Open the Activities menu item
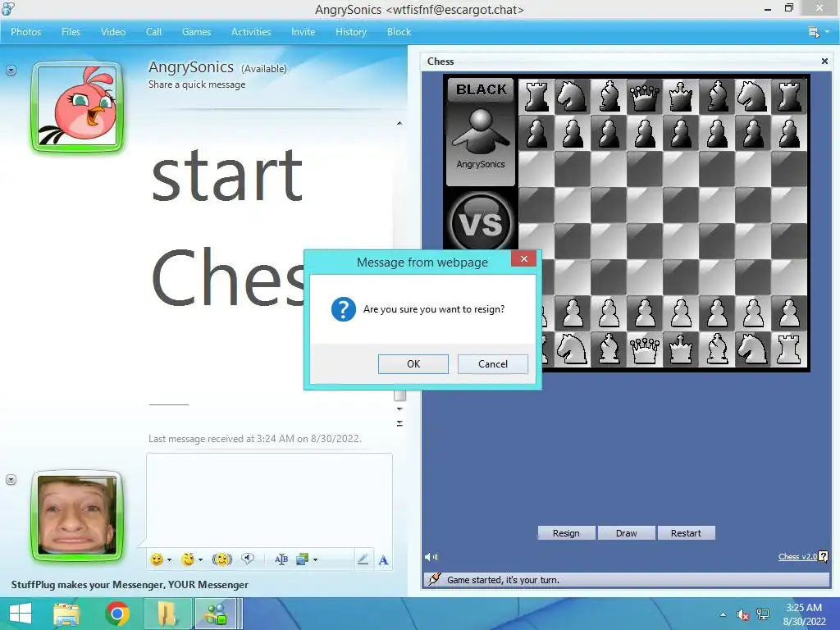Image resolution: width=840 pixels, height=630 pixels. 251,32
